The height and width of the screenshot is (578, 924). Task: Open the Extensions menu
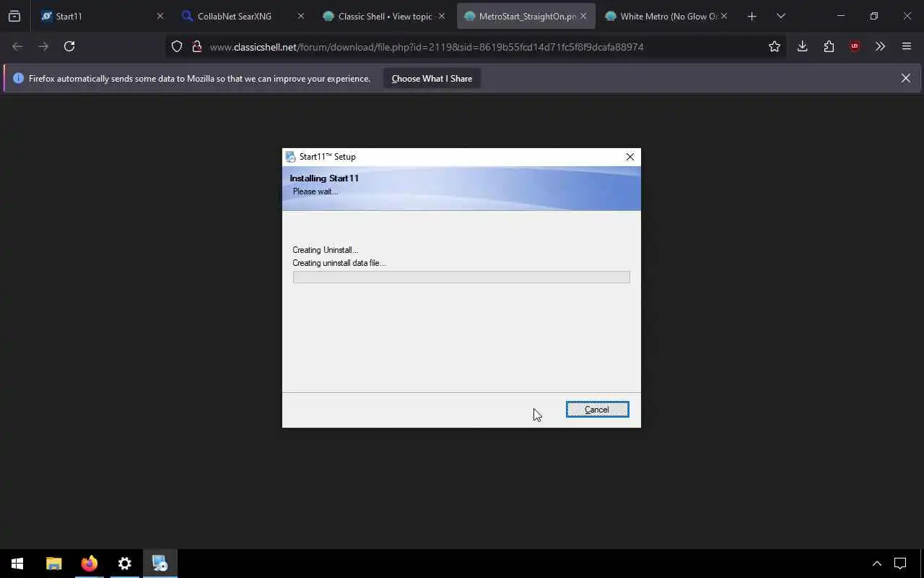coord(829,46)
